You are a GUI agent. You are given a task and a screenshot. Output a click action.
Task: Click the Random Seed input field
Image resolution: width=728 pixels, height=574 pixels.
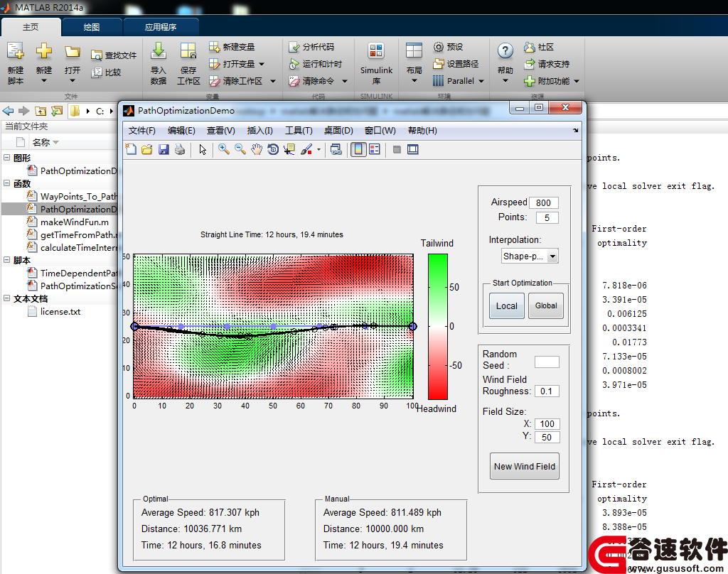pyautogui.click(x=547, y=362)
